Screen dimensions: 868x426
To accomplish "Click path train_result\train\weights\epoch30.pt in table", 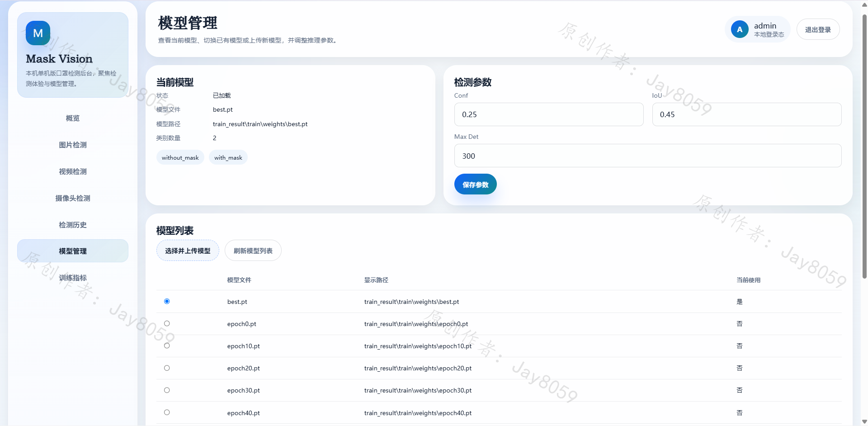I will tap(418, 390).
